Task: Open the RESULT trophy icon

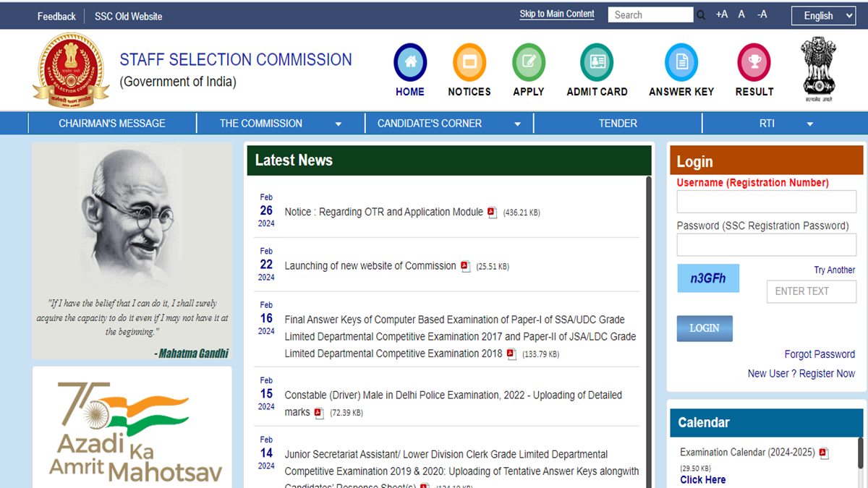Action: tap(753, 63)
